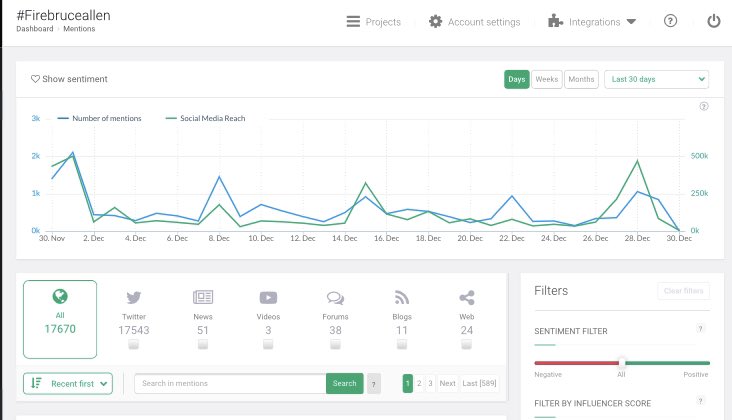The image size is (732, 420).
Task: Open the Projects hamburger menu icon
Action: 353,21
